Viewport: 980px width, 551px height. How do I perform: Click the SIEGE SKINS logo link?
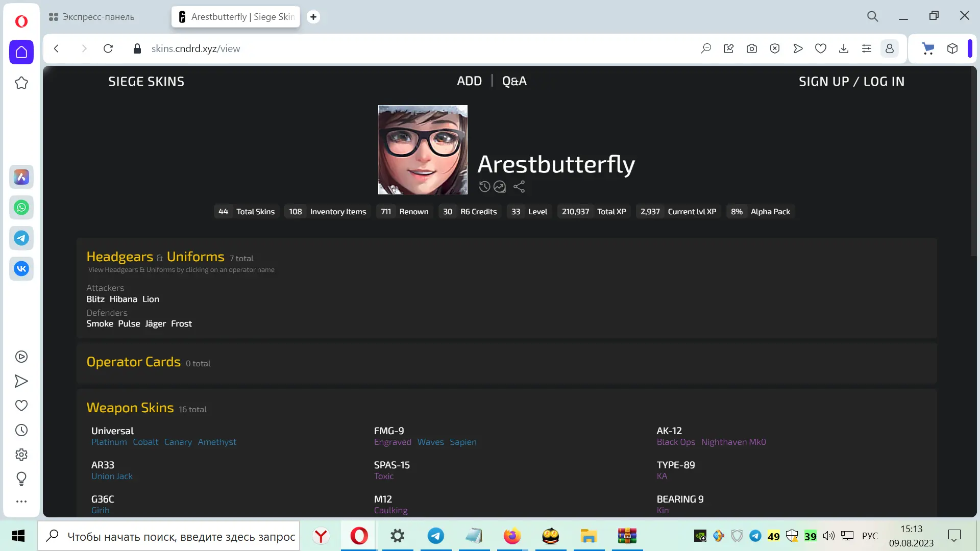(x=146, y=81)
